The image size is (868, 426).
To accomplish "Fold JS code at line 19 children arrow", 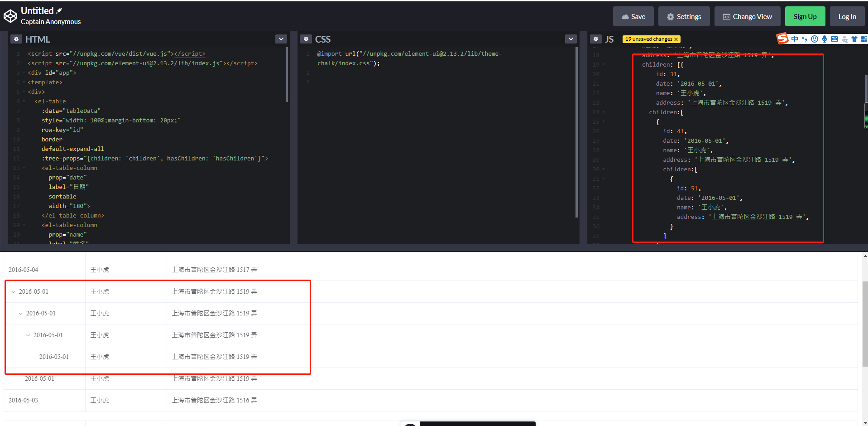I will pos(604,64).
